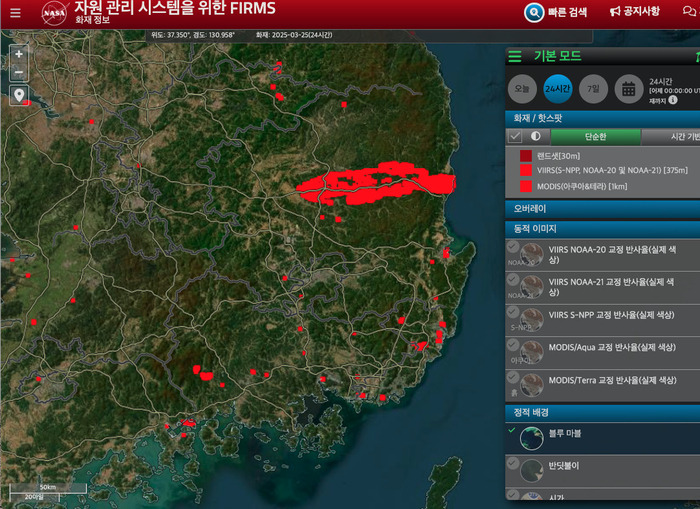
Task: Click the MODIS/Aqua layer thumbnail
Action: click(532, 353)
